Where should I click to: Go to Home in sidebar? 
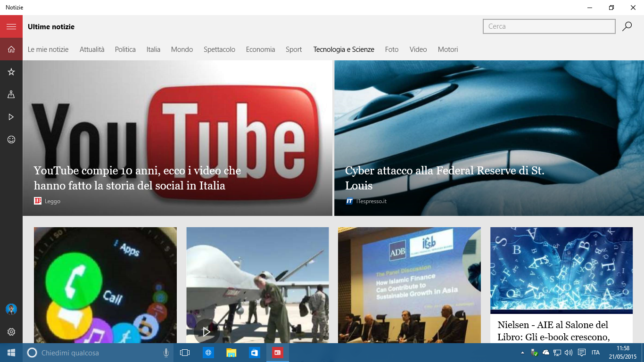[x=11, y=49]
